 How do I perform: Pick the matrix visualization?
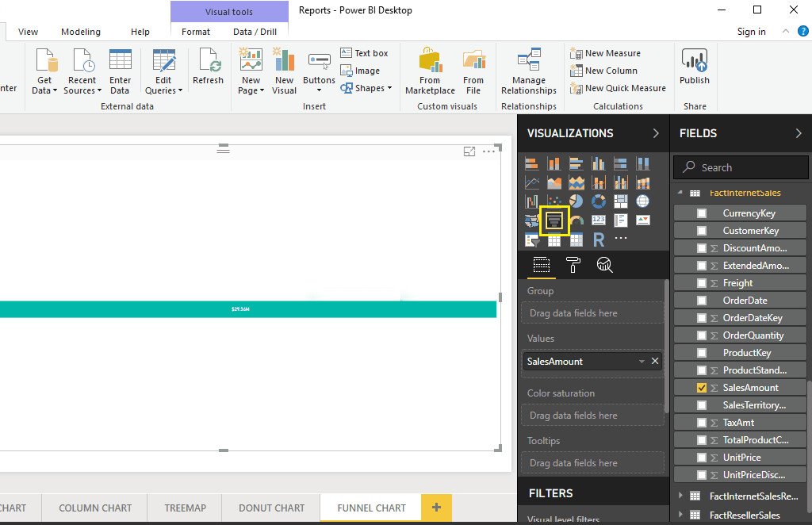click(576, 240)
